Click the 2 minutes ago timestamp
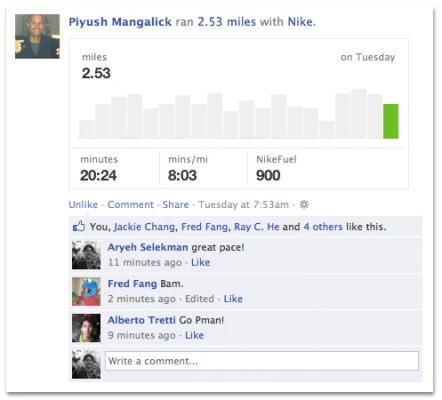This screenshot has height=400, width=442. point(142,299)
